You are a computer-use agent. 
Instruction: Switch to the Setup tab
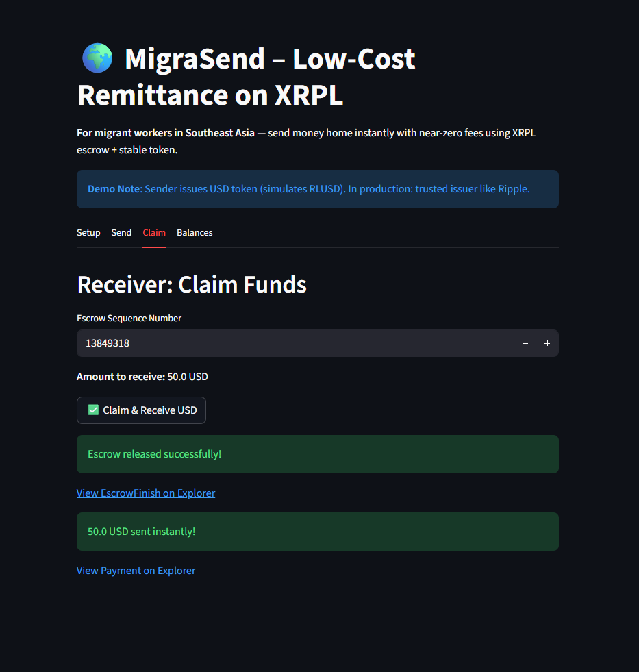[88, 233]
